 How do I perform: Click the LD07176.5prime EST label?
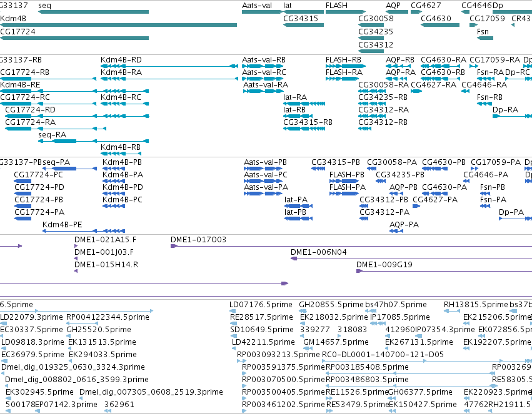[261, 305]
